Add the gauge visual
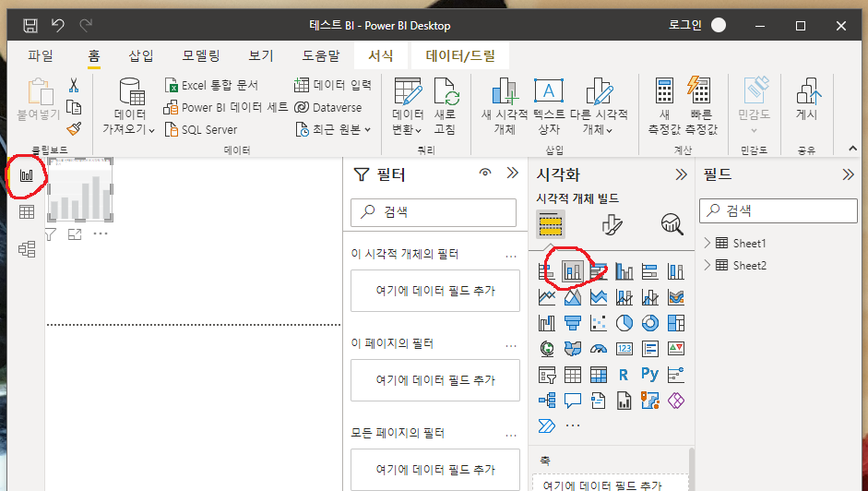The height and width of the screenshot is (491, 868). click(599, 349)
